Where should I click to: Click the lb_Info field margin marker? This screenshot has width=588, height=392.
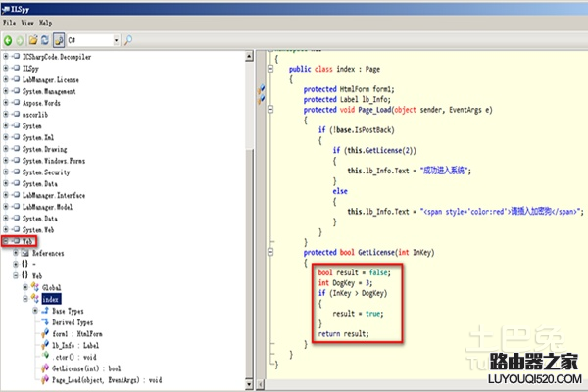tap(261, 100)
